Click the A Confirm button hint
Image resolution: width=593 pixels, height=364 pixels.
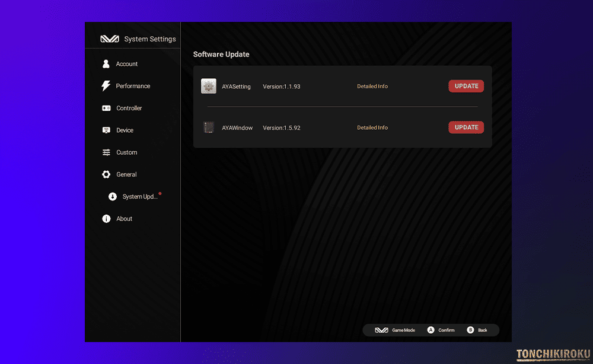click(431, 330)
